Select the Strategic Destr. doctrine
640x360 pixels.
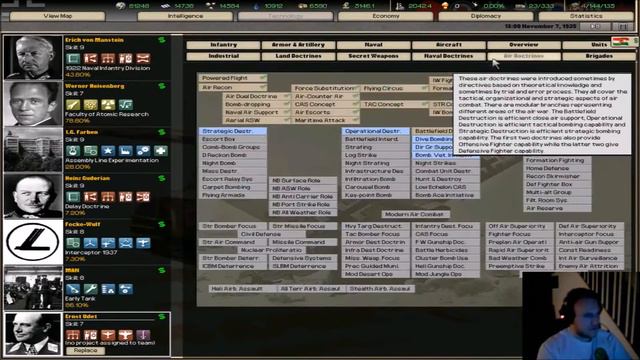coord(233,131)
